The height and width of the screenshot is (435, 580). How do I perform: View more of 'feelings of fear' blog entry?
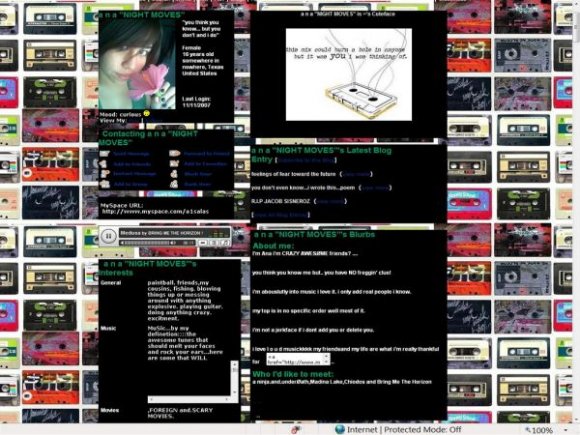coord(357,174)
